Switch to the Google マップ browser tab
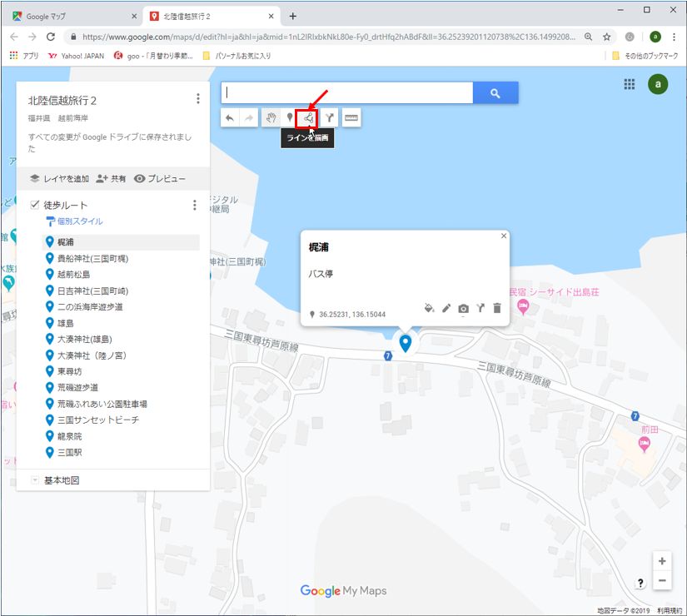Viewport: 687px width, 616px height. point(75,16)
